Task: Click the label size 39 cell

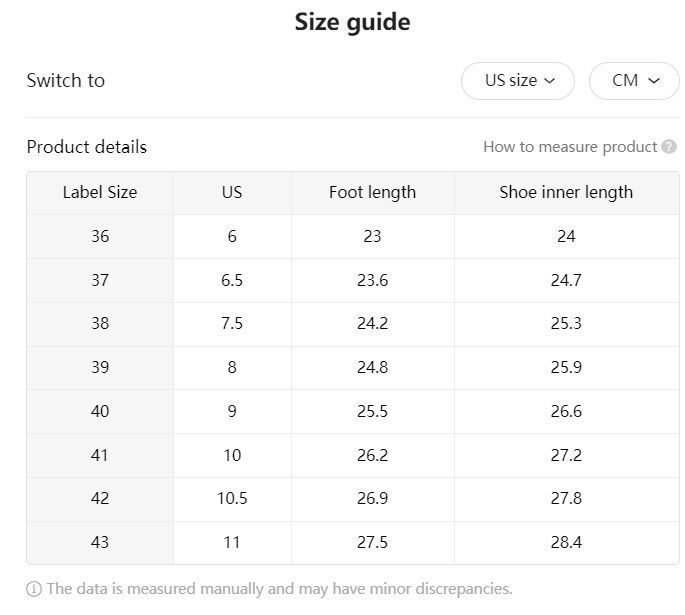Action: click(100, 367)
